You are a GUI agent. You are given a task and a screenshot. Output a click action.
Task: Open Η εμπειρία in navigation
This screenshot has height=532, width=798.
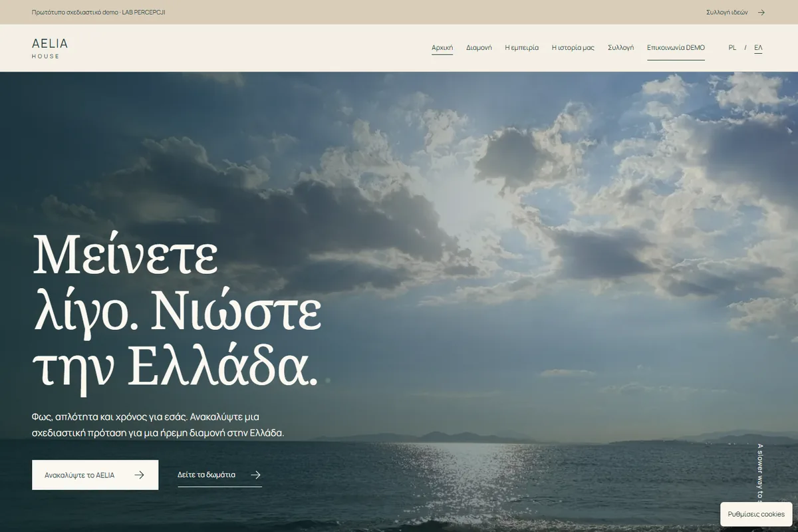[522, 48]
